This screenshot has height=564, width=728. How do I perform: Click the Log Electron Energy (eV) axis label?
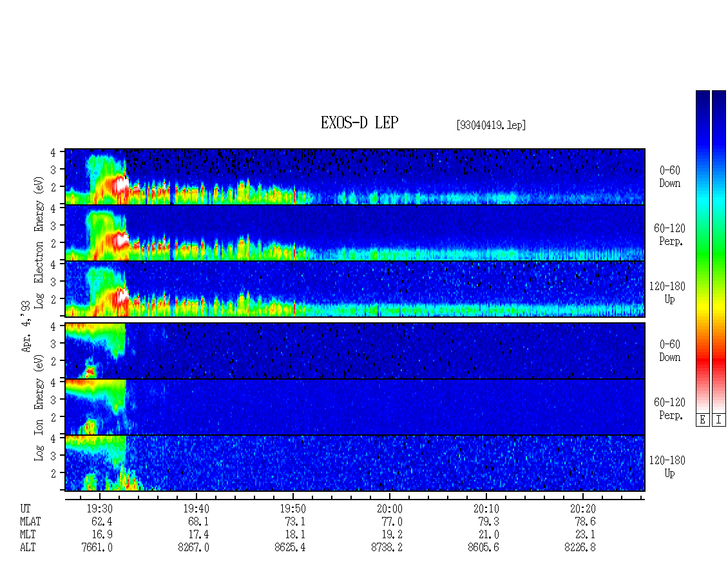pyautogui.click(x=39, y=242)
